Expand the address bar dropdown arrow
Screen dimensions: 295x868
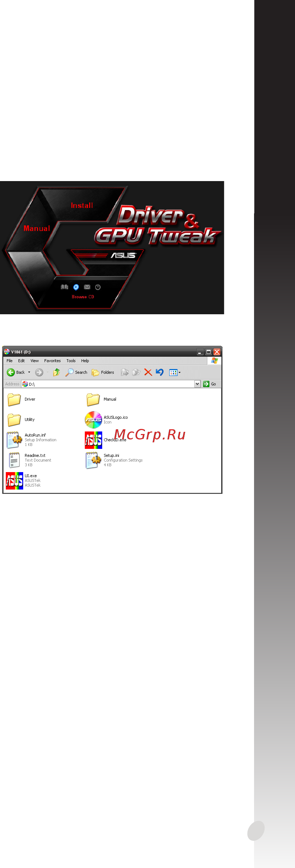tap(197, 384)
